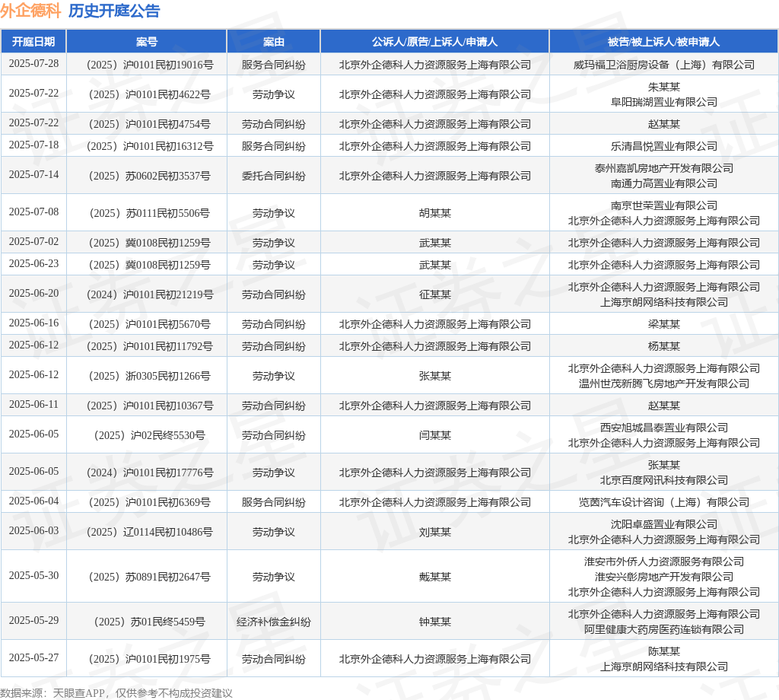Screen dimensions: 779x700
Task: Click defendant 泰州嘉凯房地产开发有限公司
Action: coord(663,168)
